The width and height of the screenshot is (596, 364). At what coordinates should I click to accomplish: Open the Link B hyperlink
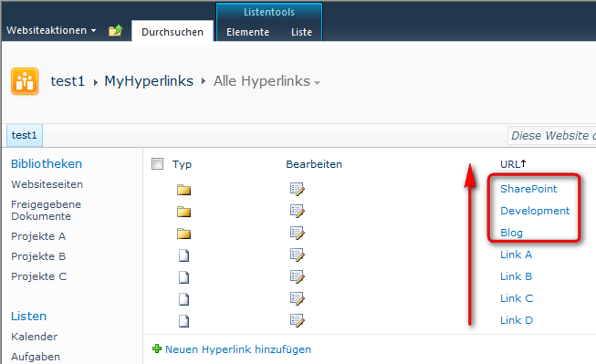(x=516, y=276)
